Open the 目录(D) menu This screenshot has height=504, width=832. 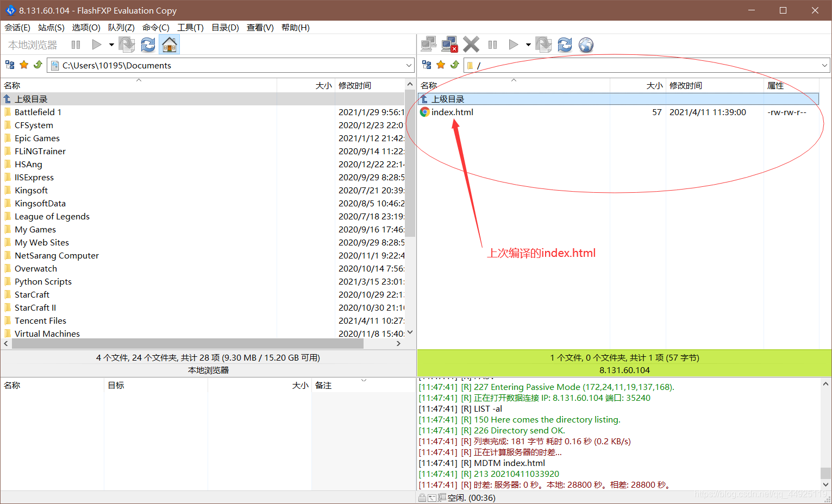225,28
